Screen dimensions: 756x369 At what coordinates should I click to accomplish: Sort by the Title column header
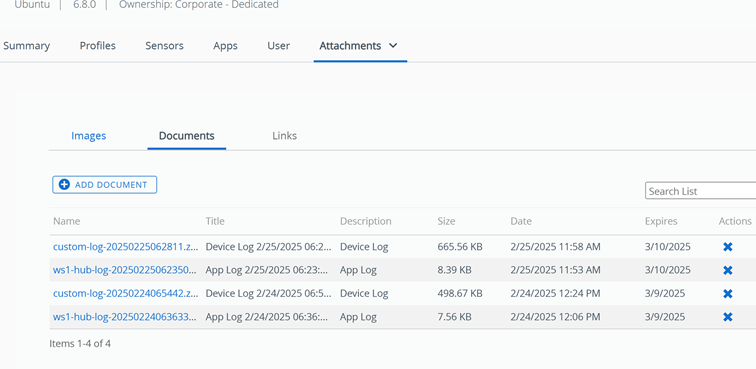[x=215, y=221]
